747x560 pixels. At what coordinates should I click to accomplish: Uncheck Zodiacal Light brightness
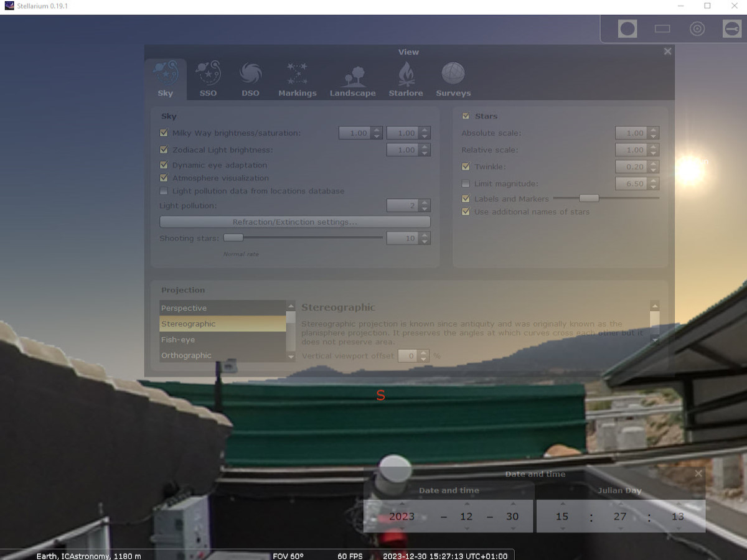click(164, 149)
